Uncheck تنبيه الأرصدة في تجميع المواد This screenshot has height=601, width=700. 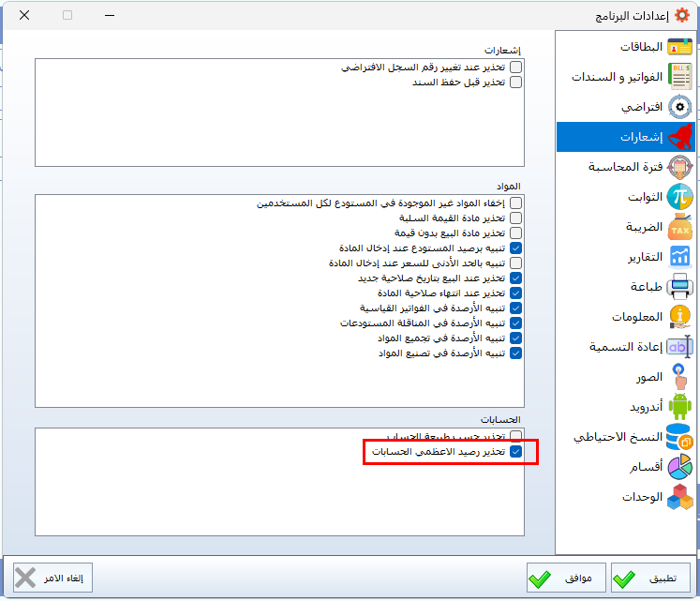pos(516,338)
